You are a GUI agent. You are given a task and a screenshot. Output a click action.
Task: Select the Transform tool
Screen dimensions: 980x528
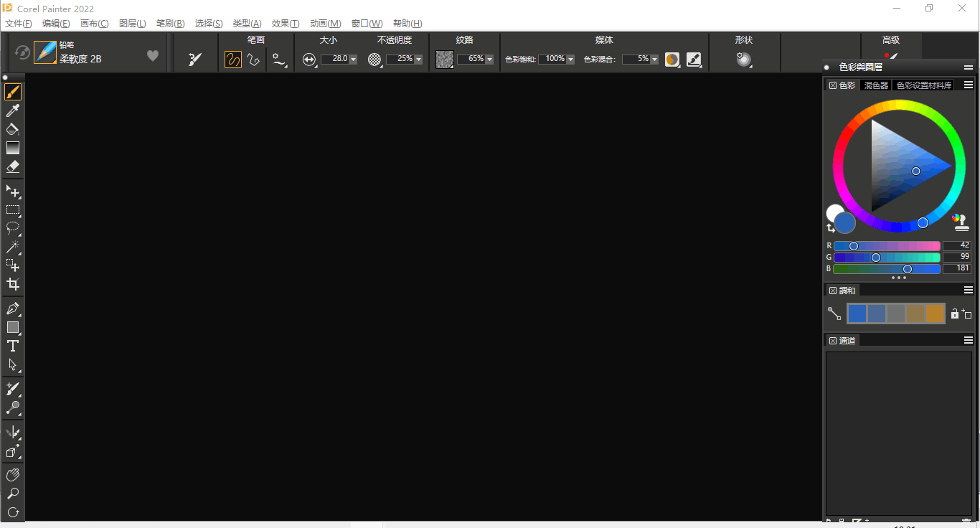point(13,265)
